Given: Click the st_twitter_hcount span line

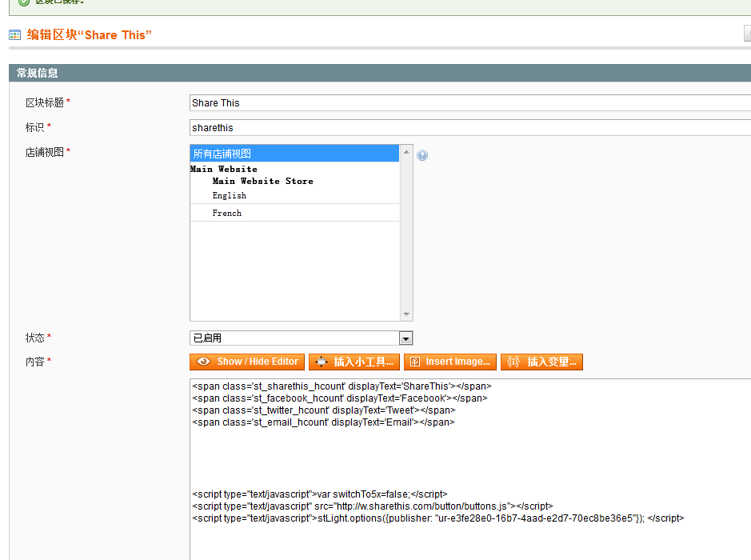Looking at the screenshot, I should coord(324,410).
